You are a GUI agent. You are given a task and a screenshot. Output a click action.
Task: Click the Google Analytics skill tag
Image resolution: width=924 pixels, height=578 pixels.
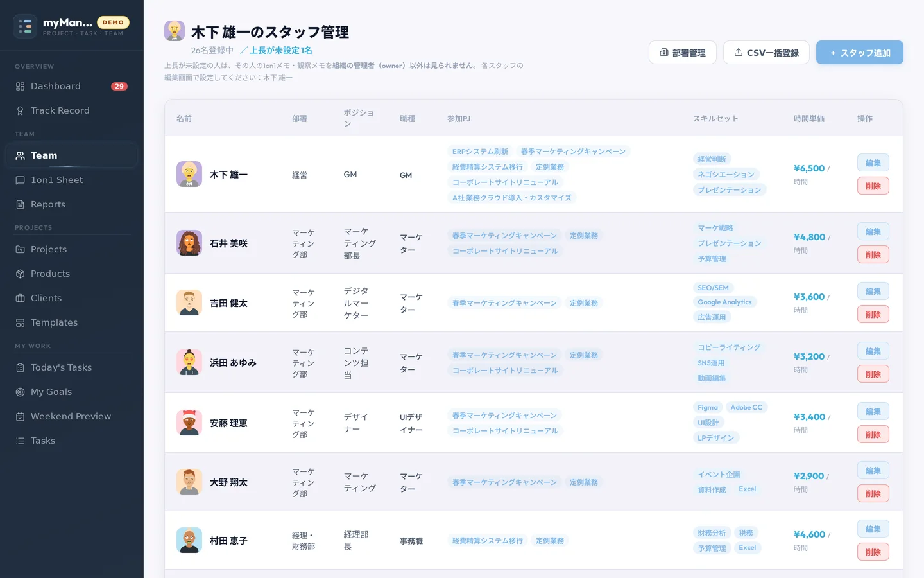[x=724, y=302]
